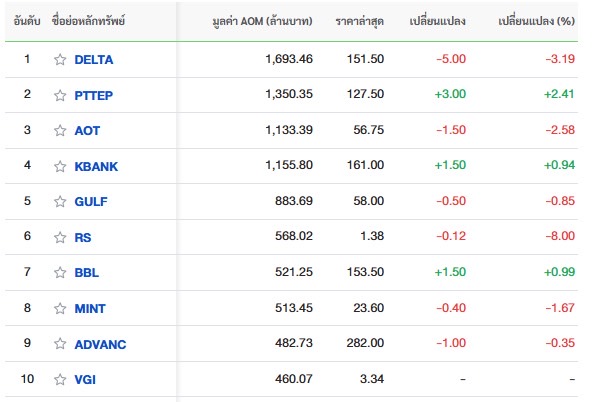
Task: Click the star icon beside BBL
Action: pos(60,273)
